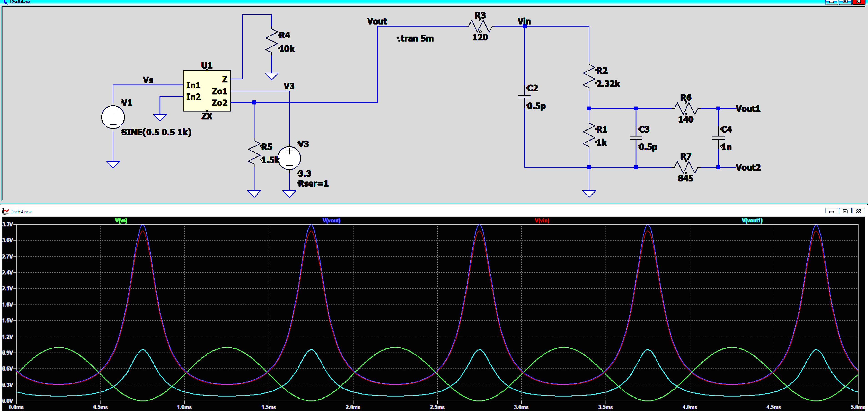This screenshot has width=868, height=412.
Task: Select the C4 1n capacitor symbol
Action: (x=718, y=138)
